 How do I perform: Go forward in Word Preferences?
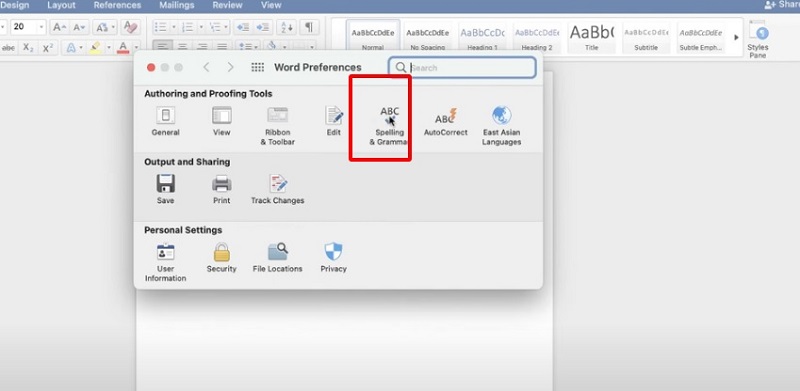[x=230, y=67]
